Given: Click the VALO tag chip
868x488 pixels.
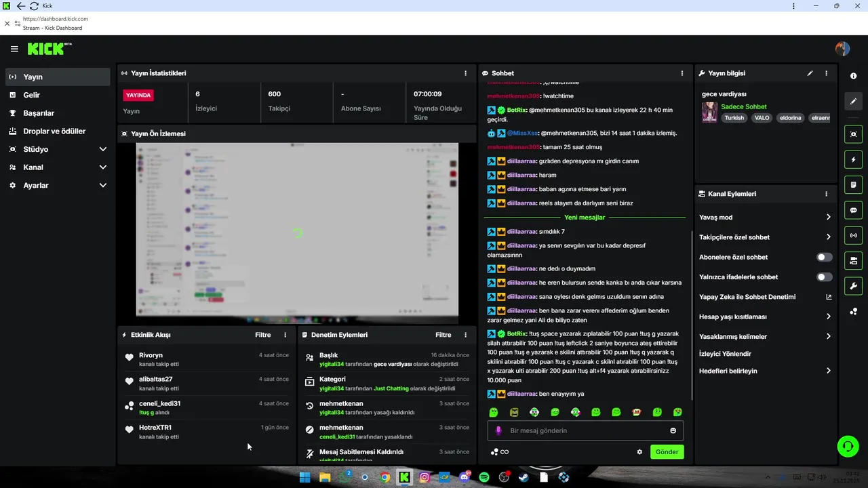Looking at the screenshot, I should (x=762, y=118).
